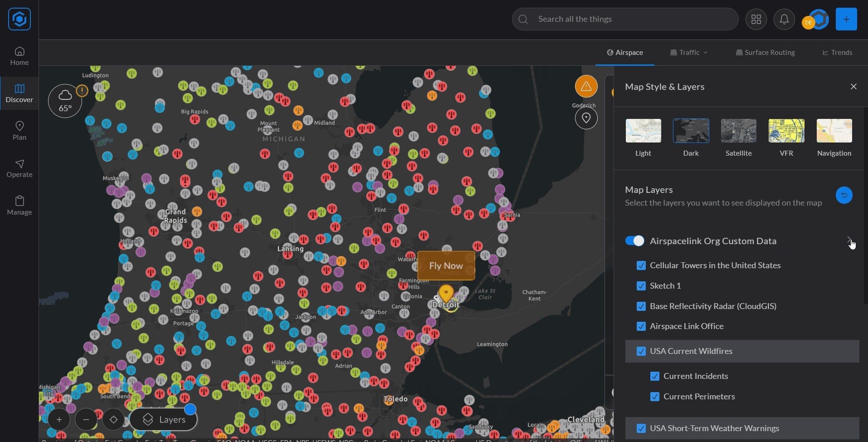Select the Satellite map style thumbnail
The height and width of the screenshot is (442, 868).
pyautogui.click(x=738, y=131)
